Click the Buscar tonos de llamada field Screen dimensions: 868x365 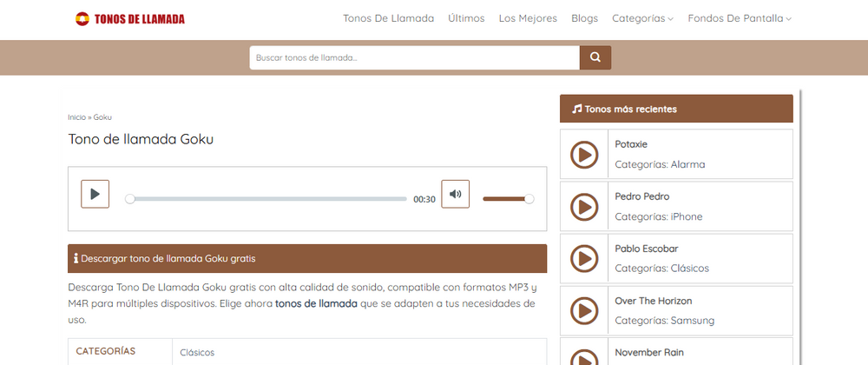415,57
